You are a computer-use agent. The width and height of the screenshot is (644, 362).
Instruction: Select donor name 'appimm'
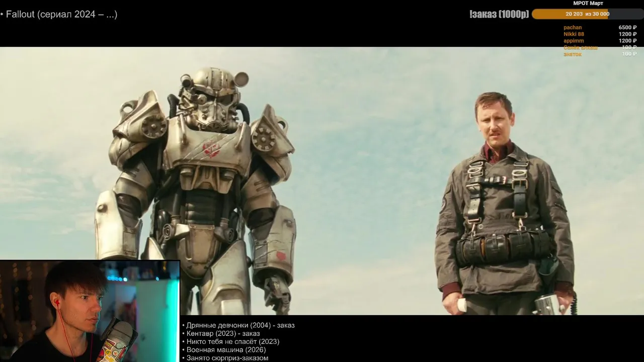click(574, 41)
